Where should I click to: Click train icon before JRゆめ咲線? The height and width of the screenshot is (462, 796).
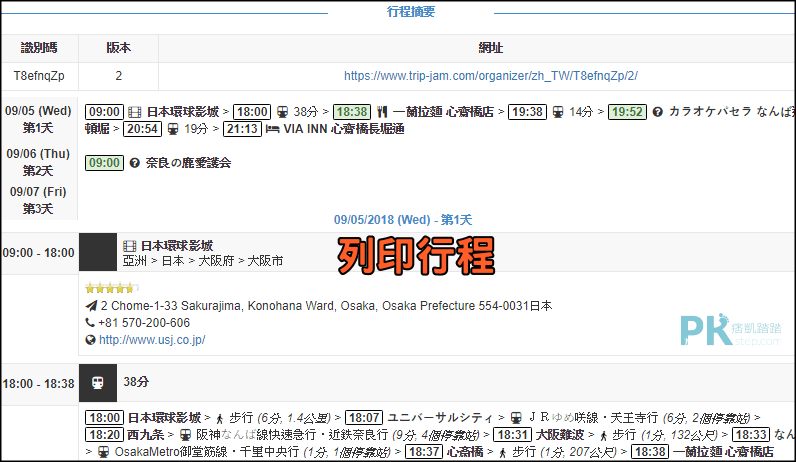(516, 418)
